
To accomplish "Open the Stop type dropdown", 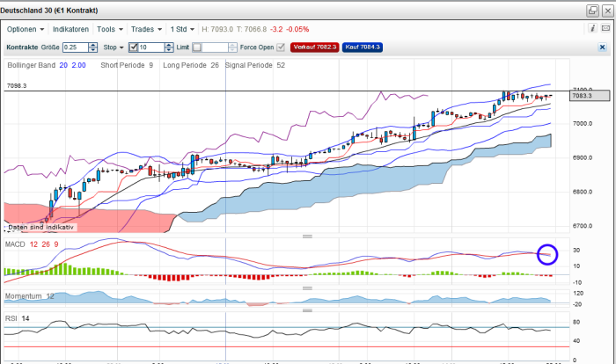I will click(114, 47).
